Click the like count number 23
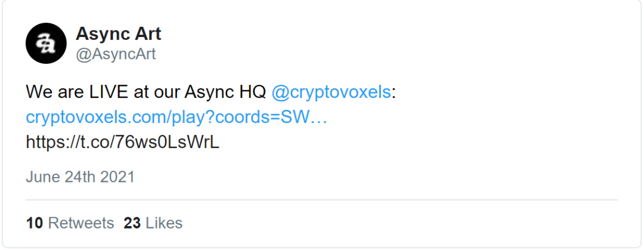The image size is (644, 250). pos(132,223)
